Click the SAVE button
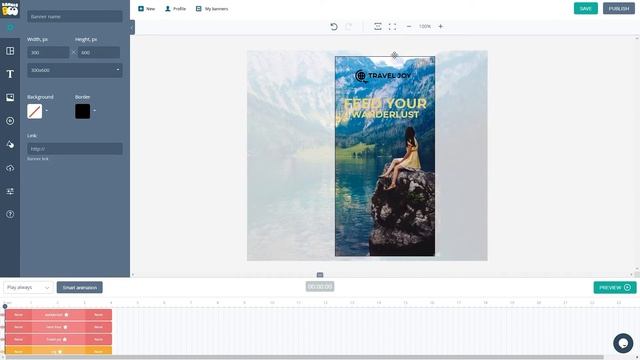The image size is (640, 360). click(x=585, y=9)
